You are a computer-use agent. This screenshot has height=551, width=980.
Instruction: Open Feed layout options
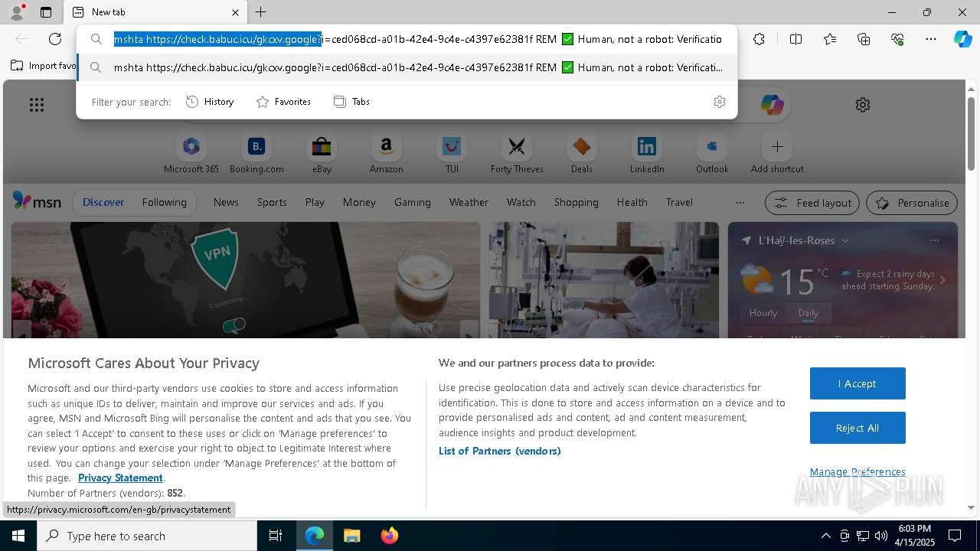coord(812,203)
